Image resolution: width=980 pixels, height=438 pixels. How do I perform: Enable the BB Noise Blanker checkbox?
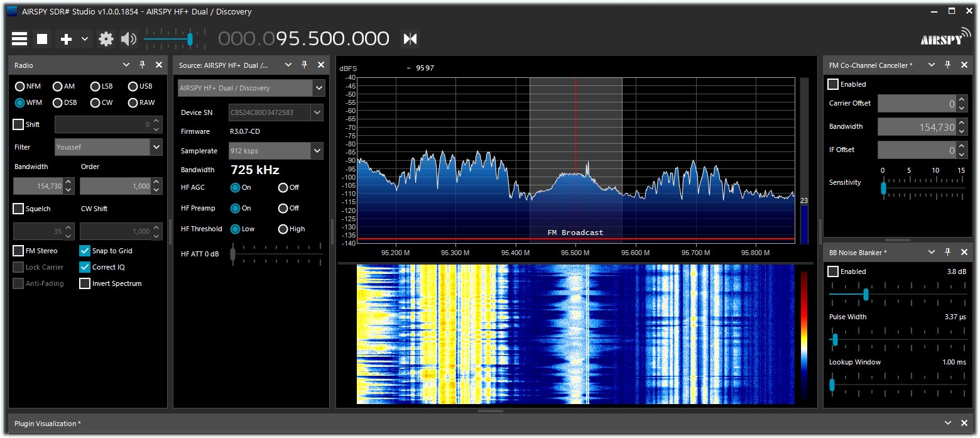[x=833, y=271]
